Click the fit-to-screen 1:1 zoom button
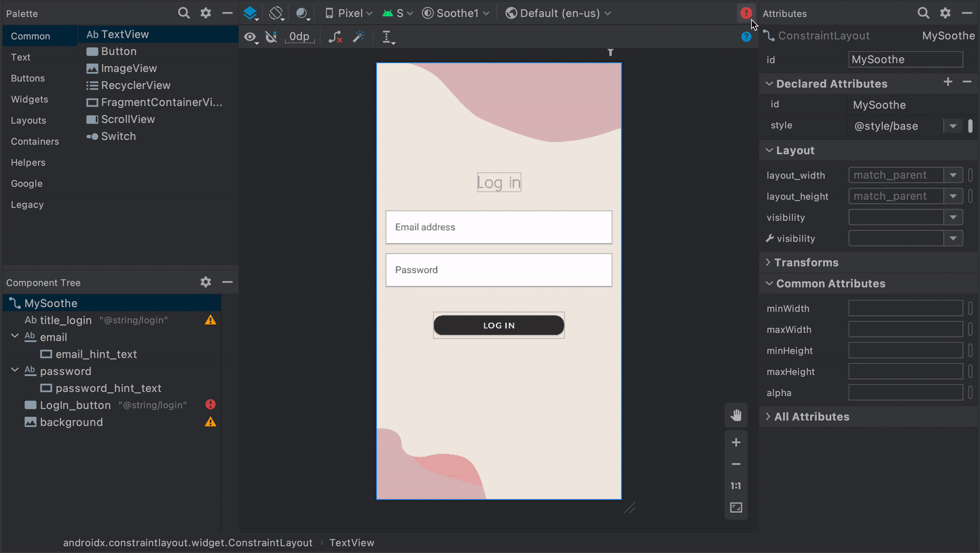980x553 pixels. (x=736, y=486)
